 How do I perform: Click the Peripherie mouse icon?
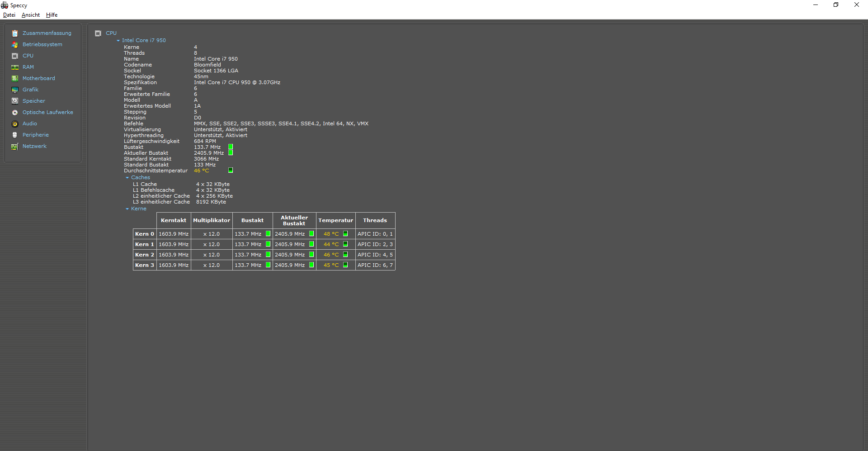[15, 135]
